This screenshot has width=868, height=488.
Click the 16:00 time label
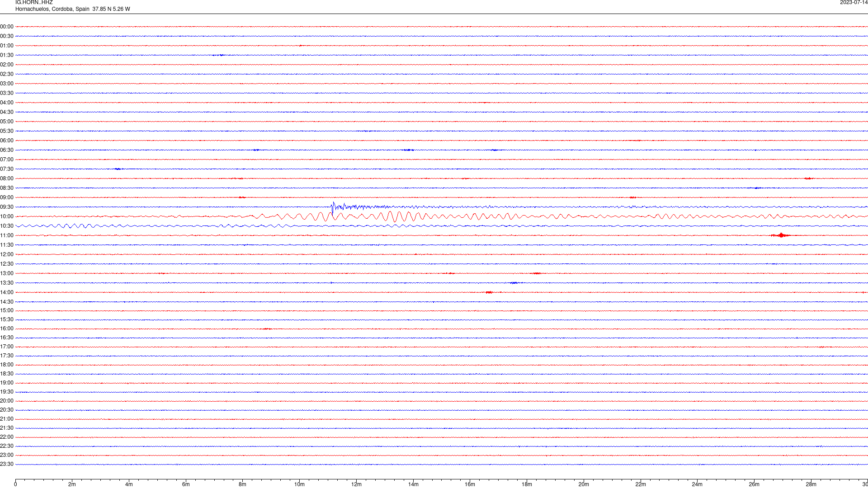pyautogui.click(x=7, y=328)
